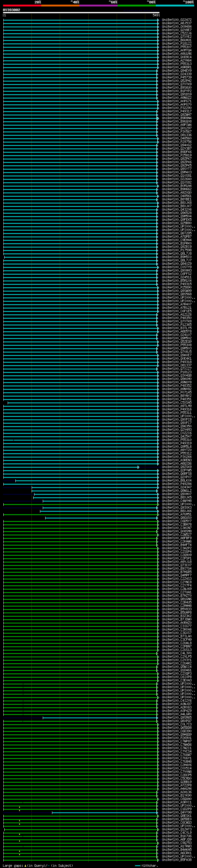Select the AV393002 query name label
Screen dimensions: 197x868
point(11,10)
